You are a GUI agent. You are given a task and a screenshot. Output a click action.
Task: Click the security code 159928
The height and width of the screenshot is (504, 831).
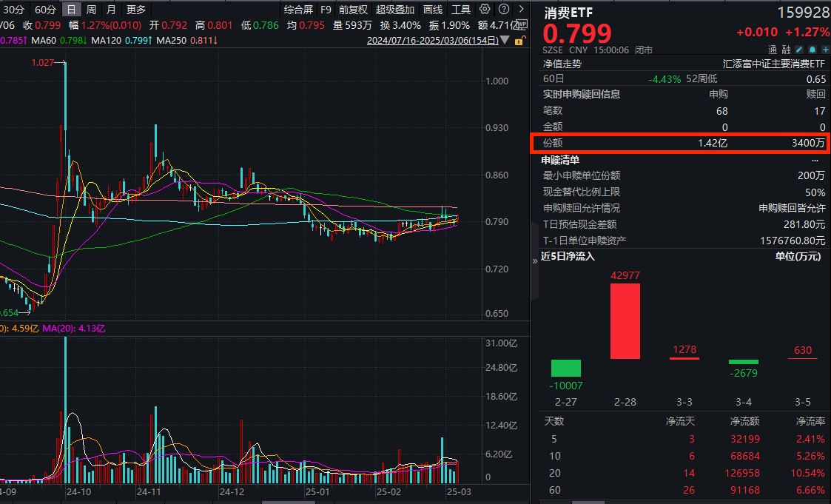click(804, 12)
